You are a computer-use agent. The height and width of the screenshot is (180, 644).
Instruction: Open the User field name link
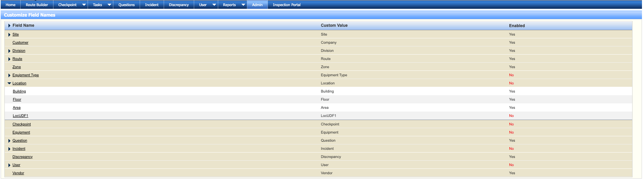tap(16, 165)
